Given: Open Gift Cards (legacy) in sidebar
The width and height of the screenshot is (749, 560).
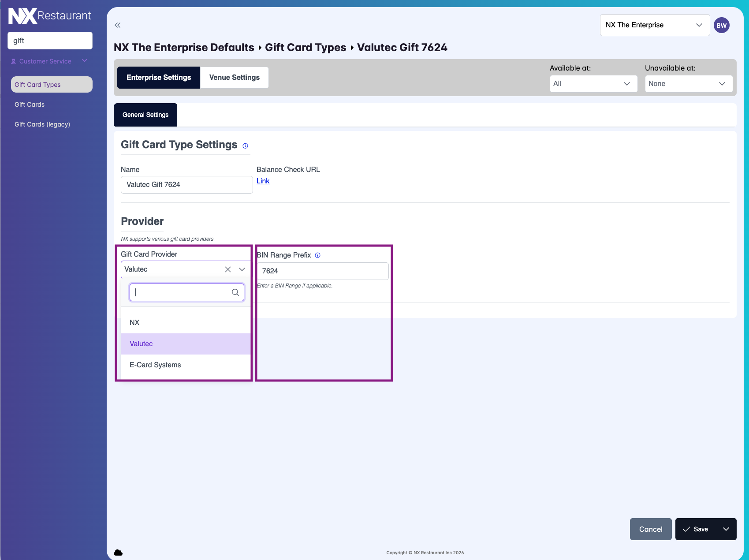Looking at the screenshot, I should (x=42, y=124).
